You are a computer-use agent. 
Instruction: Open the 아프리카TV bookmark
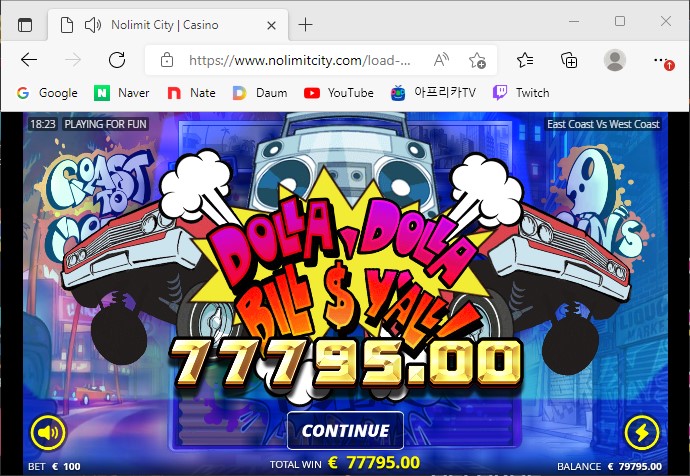433,93
